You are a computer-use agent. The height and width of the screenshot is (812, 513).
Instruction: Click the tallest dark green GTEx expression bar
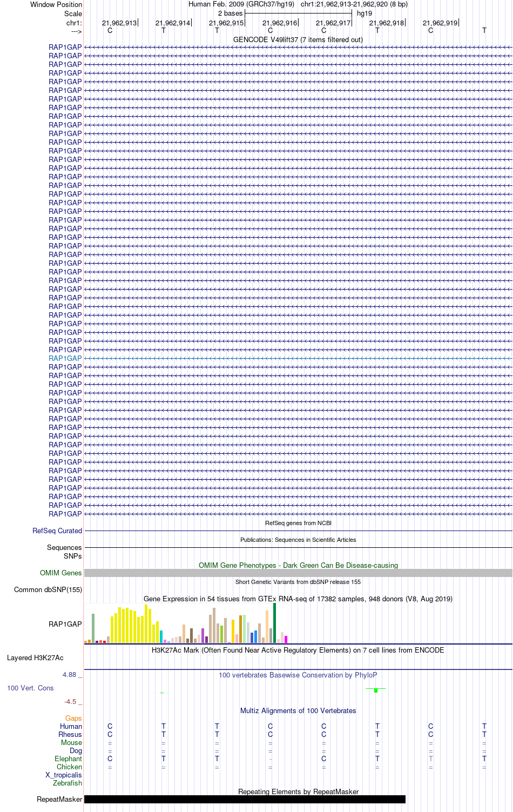tap(274, 623)
